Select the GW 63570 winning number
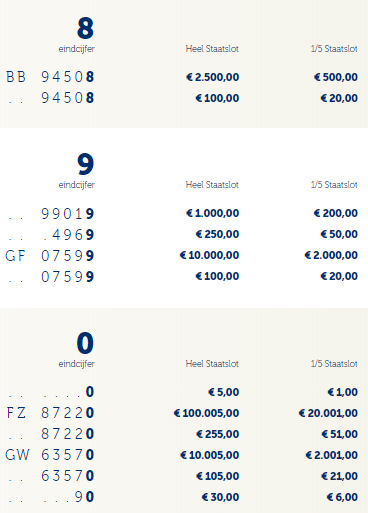This screenshot has width=368, height=513. 50,455
